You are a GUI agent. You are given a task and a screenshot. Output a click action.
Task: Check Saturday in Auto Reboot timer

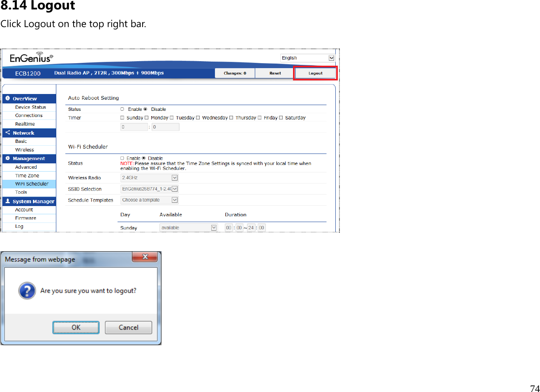tap(281, 118)
